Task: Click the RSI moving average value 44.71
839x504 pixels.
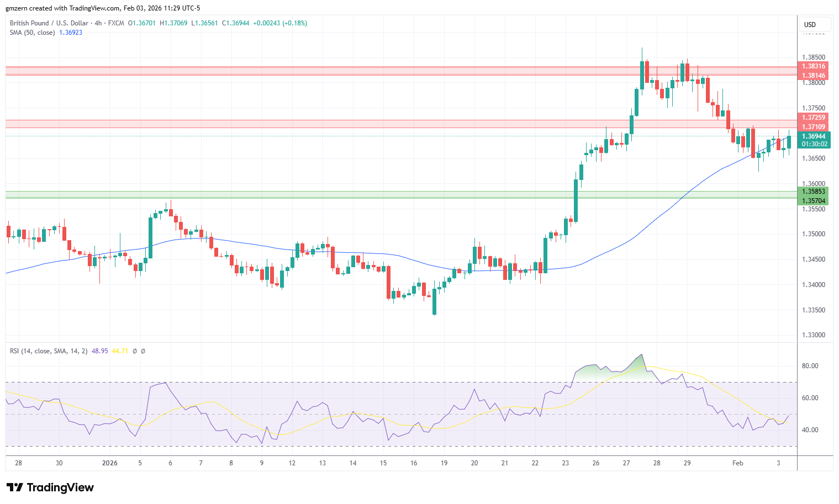Action: click(120, 351)
